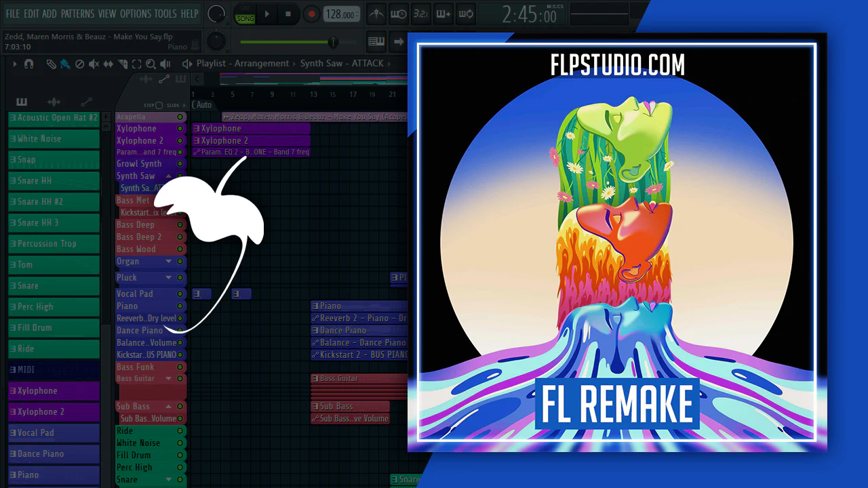Select the Draw pencil tool
Image resolution: width=868 pixels, height=488 pixels.
click(51, 64)
